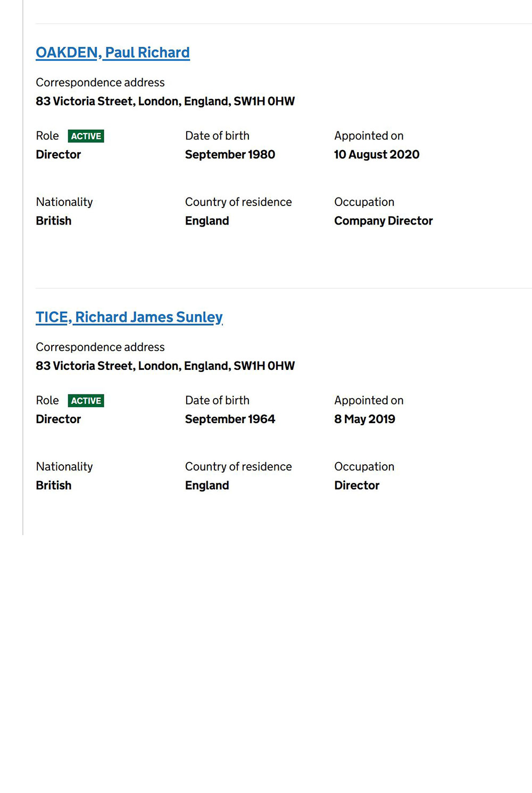Open the OAKDEN, Paul Richard officer link
Viewport: 532px width, 793px height.
tap(113, 53)
